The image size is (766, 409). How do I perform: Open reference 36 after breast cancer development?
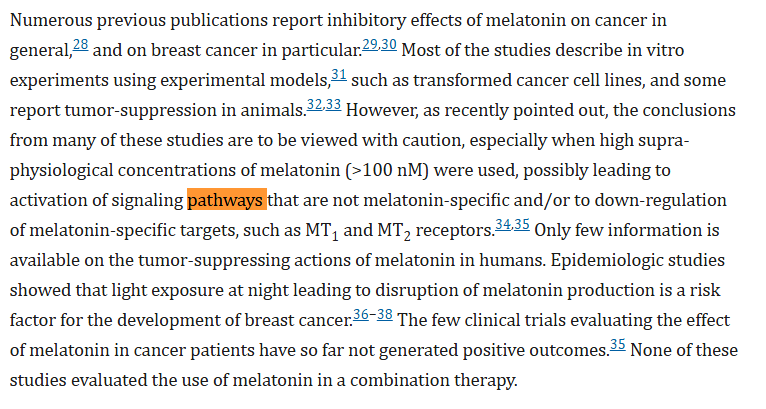tap(362, 315)
